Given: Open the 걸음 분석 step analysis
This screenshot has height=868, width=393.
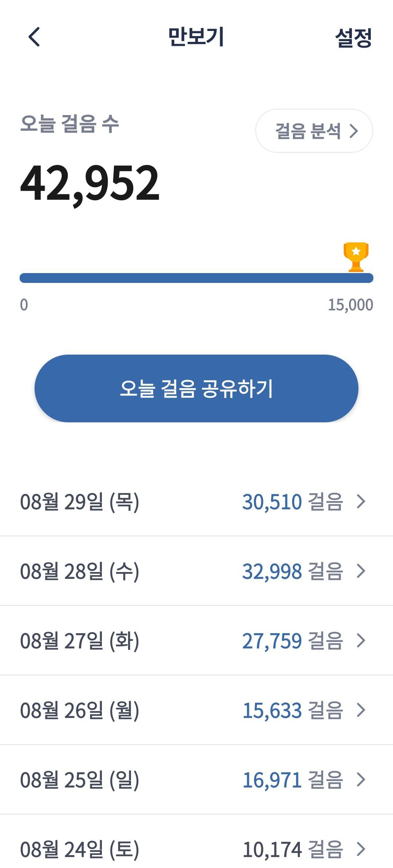Looking at the screenshot, I should 314,131.
